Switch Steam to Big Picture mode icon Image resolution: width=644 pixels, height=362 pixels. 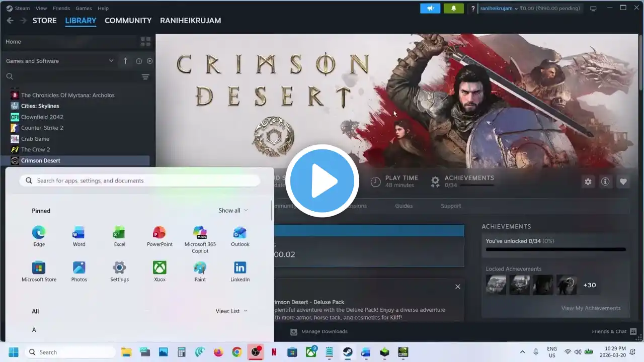tap(593, 9)
